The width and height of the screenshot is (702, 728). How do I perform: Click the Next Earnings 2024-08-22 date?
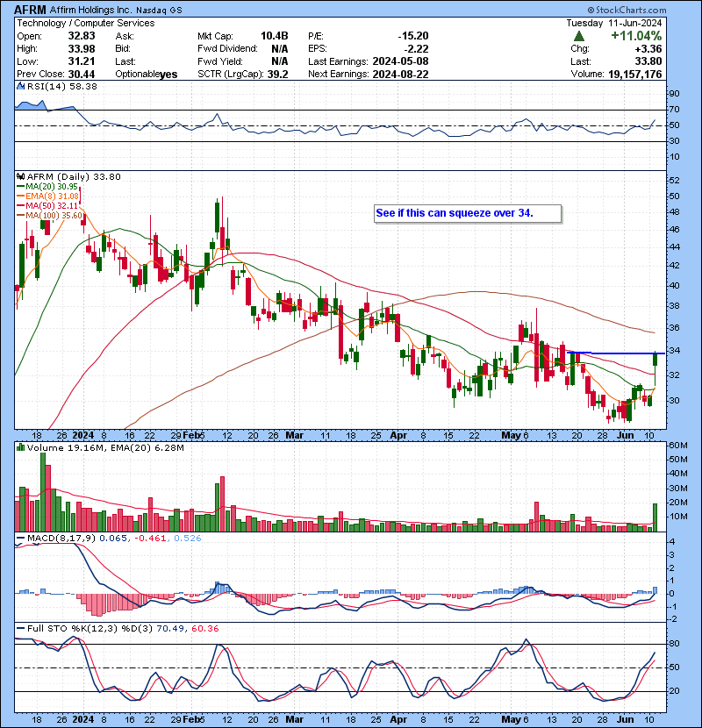point(400,75)
